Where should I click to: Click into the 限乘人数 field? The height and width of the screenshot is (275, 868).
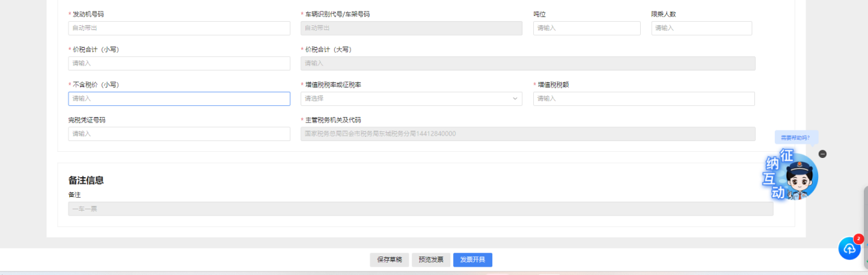click(701, 28)
